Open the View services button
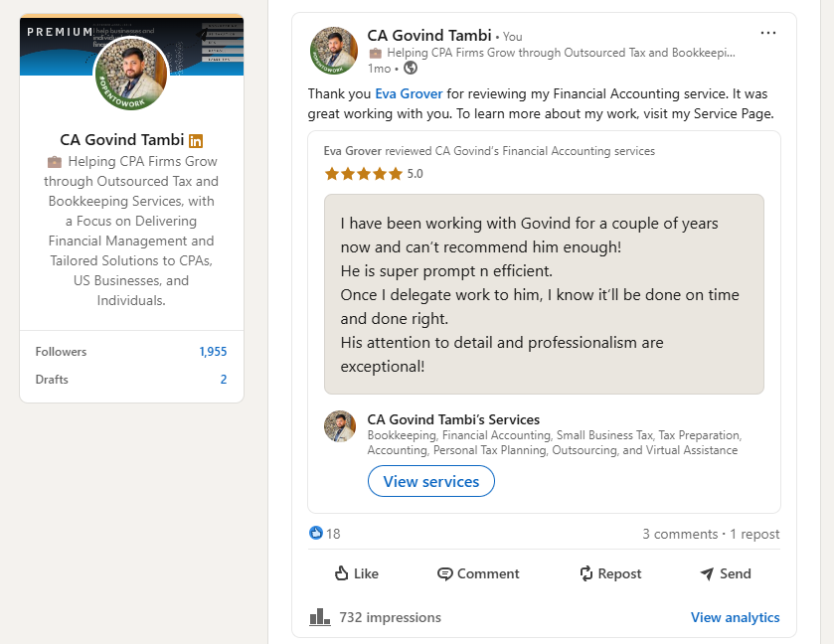Screen dimensions: 834x644 click(430, 481)
